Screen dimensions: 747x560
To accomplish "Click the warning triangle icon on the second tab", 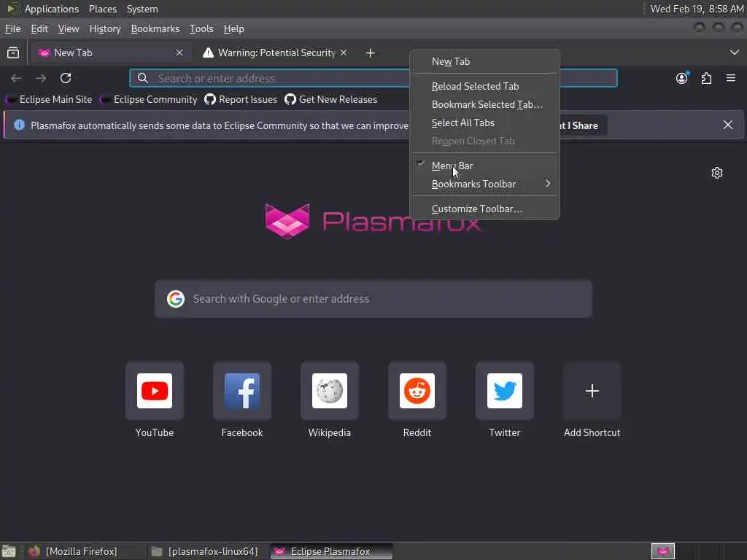I will click(x=208, y=52).
